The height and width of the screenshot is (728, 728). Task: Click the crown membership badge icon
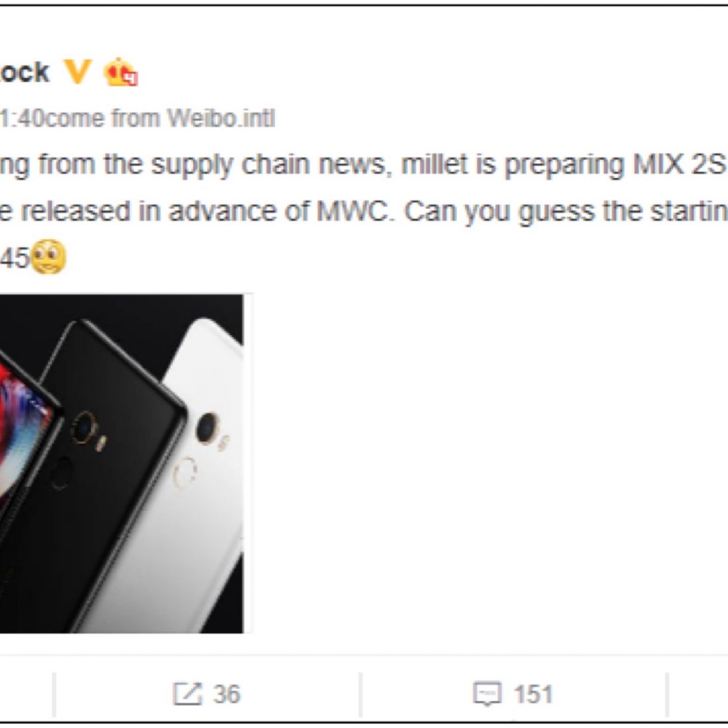(x=120, y=72)
